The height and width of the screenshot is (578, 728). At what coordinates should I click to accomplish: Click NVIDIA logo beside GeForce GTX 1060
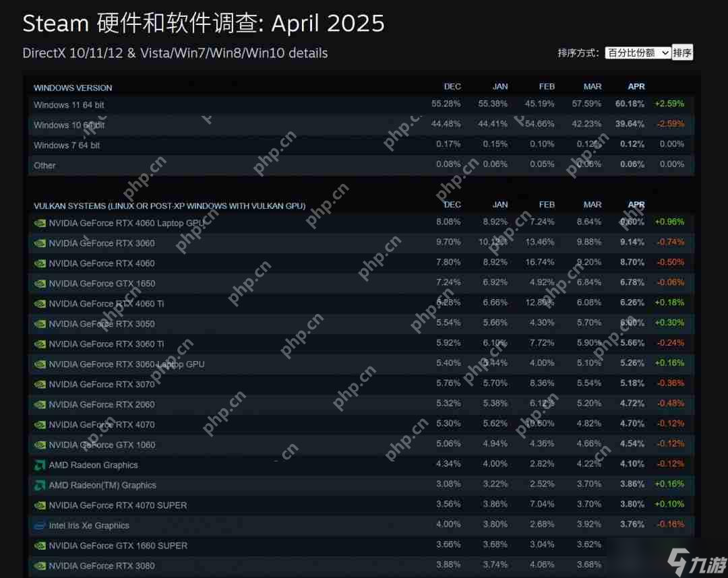coord(40,445)
